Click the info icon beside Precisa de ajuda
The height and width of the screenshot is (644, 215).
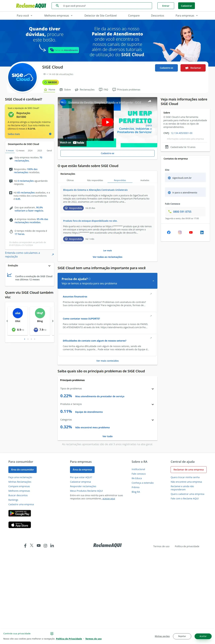[x=89, y=279]
